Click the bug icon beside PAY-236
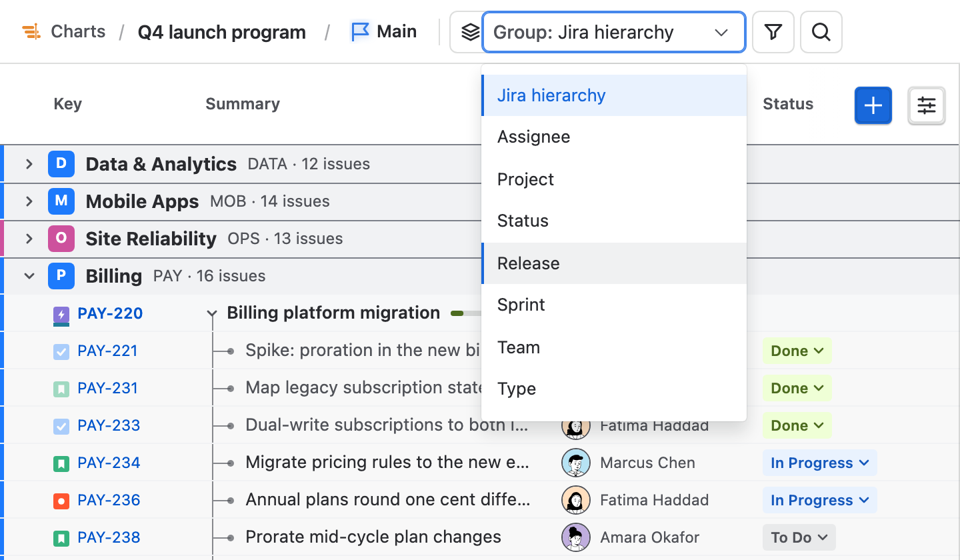The image size is (960, 560). [61, 501]
